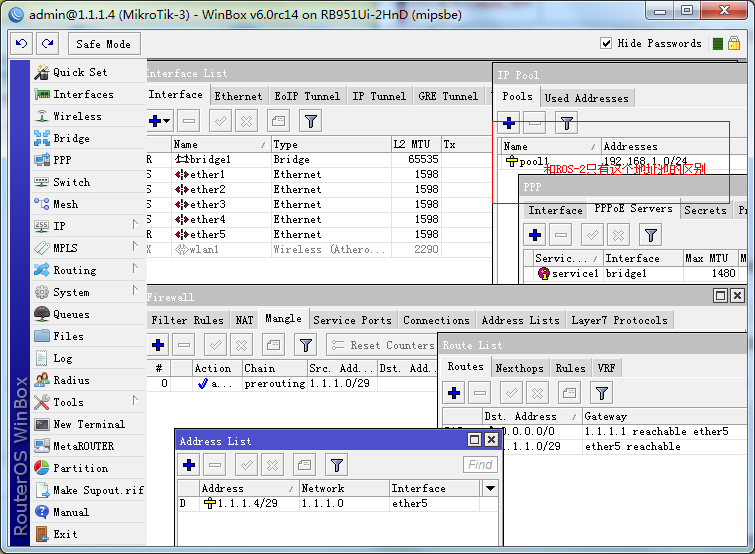Add new route with plus button
The height and width of the screenshot is (554, 755).
[x=454, y=393]
